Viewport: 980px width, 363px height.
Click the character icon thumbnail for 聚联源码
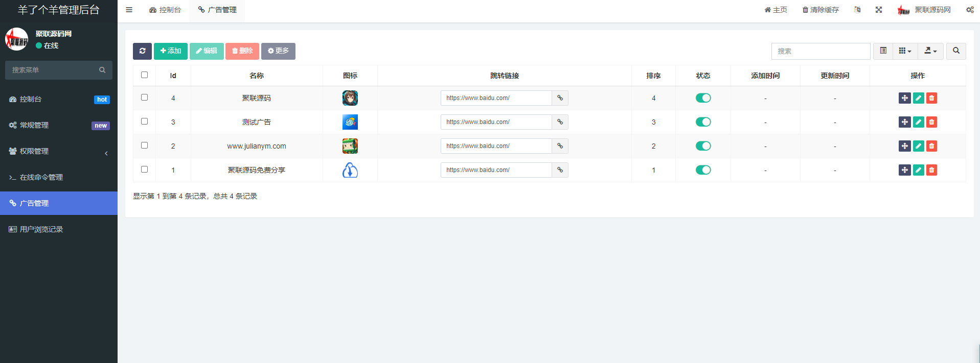pos(350,98)
